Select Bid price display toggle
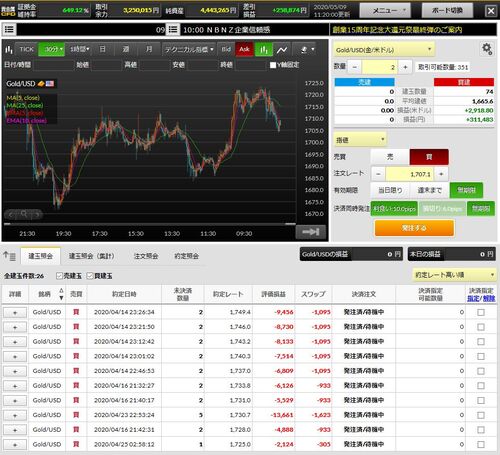This screenshot has width=500, height=455. 226,49
